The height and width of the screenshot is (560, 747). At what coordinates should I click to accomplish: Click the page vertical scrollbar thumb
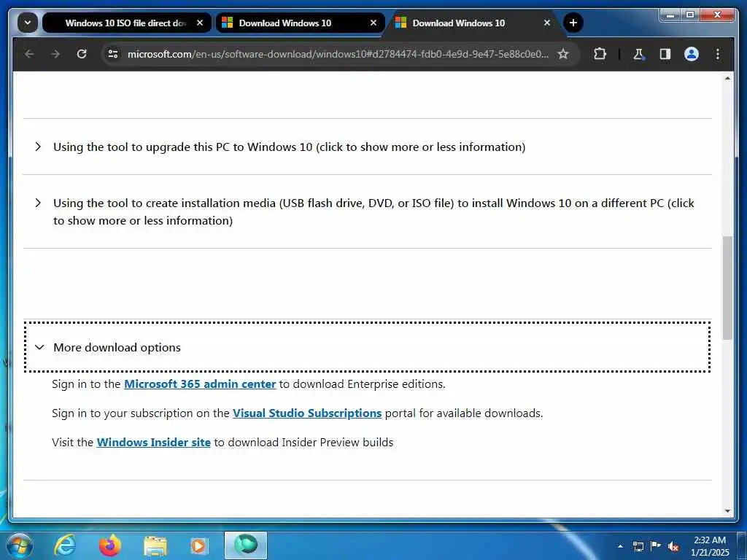pyautogui.click(x=727, y=287)
